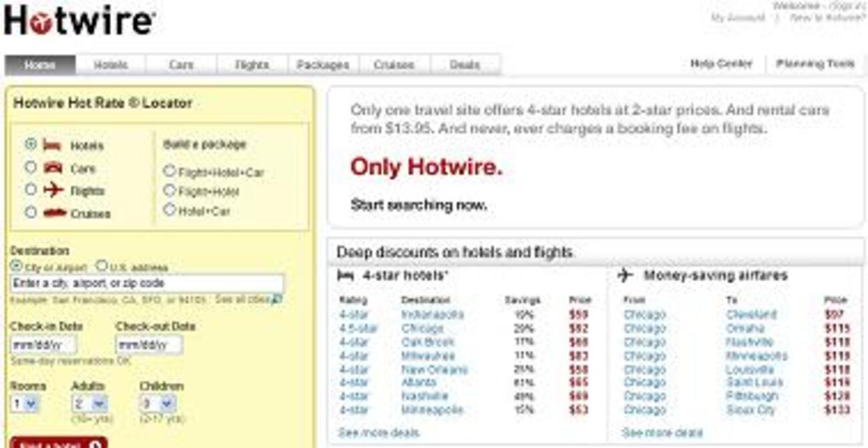Viewport: 868px width, 448px height.
Task: Choose the Hotel+Car package option
Action: point(170,210)
